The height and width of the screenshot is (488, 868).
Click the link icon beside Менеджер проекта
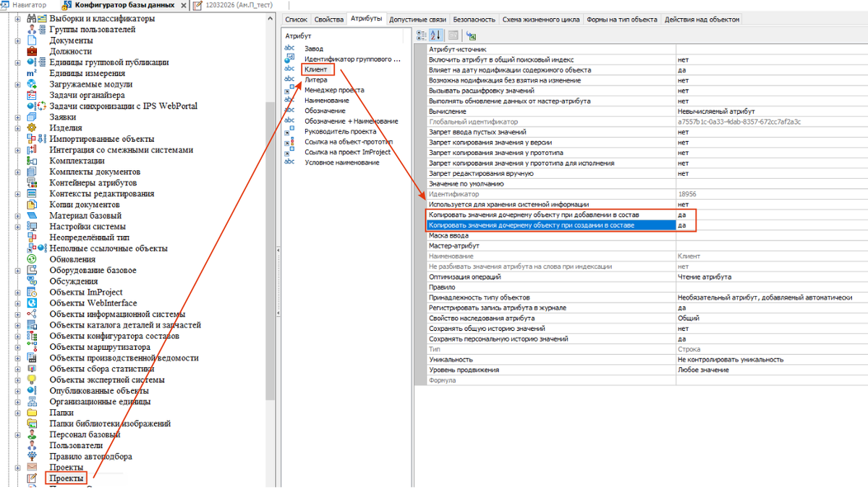[x=289, y=90]
